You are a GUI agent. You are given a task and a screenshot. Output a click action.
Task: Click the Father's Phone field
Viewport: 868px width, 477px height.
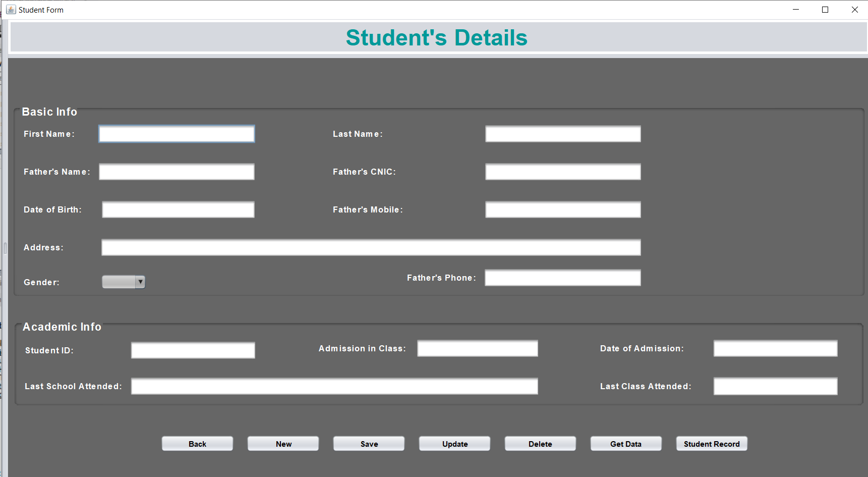(x=562, y=278)
